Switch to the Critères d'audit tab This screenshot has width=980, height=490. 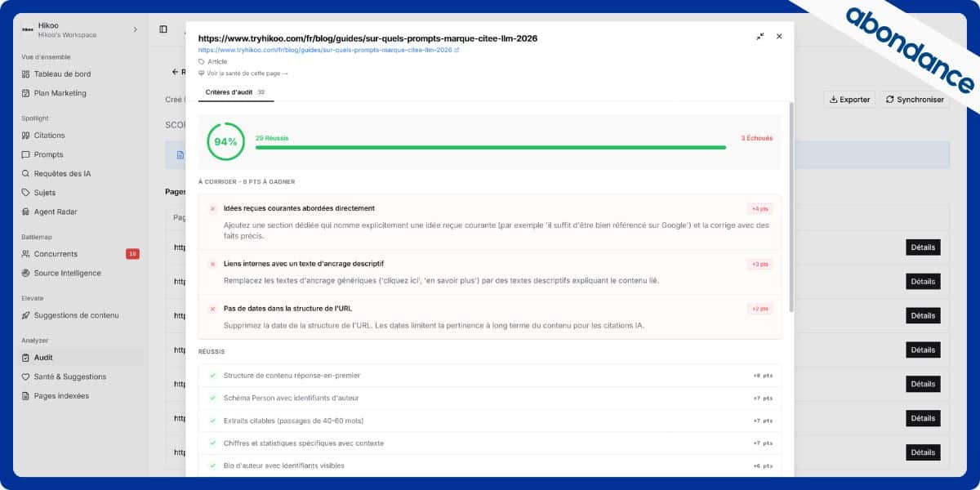coord(236,92)
